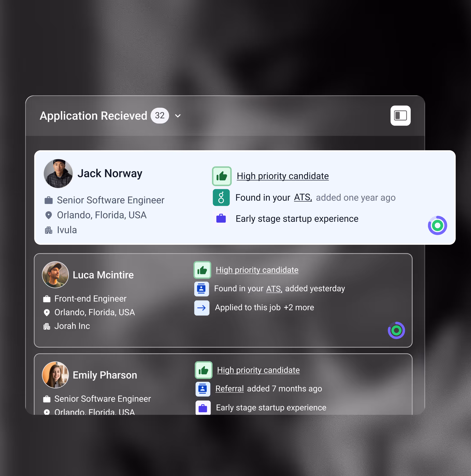The width and height of the screenshot is (471, 476).
Task: Expand the +2 more reasons for Luca
Action: [299, 308]
